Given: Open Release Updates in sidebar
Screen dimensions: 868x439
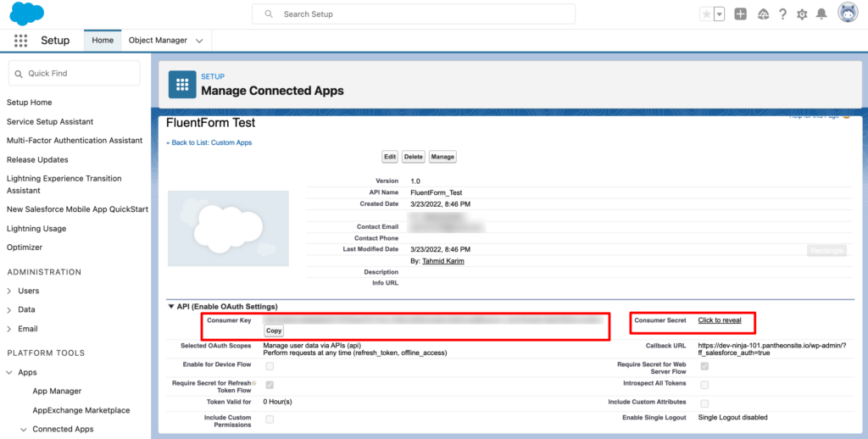Looking at the screenshot, I should pyautogui.click(x=37, y=159).
